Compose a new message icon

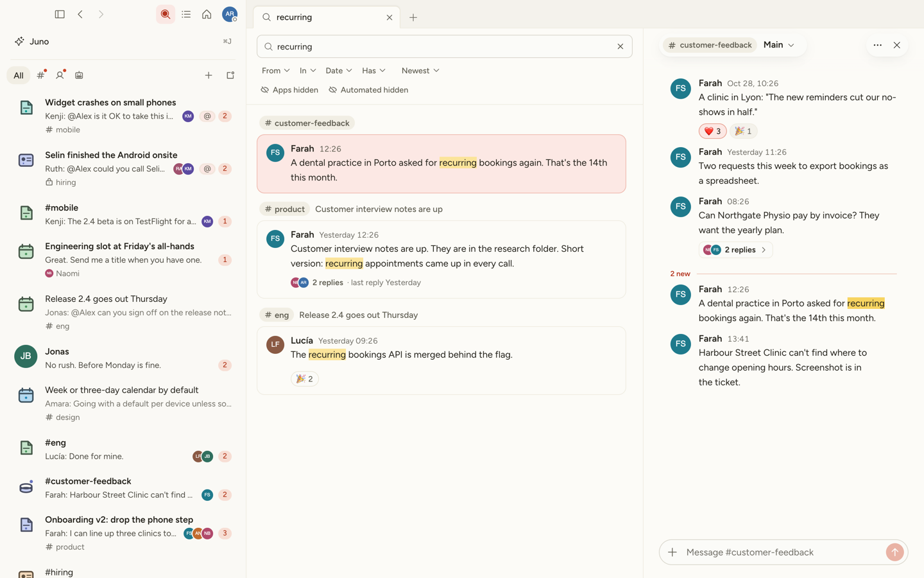click(x=230, y=75)
